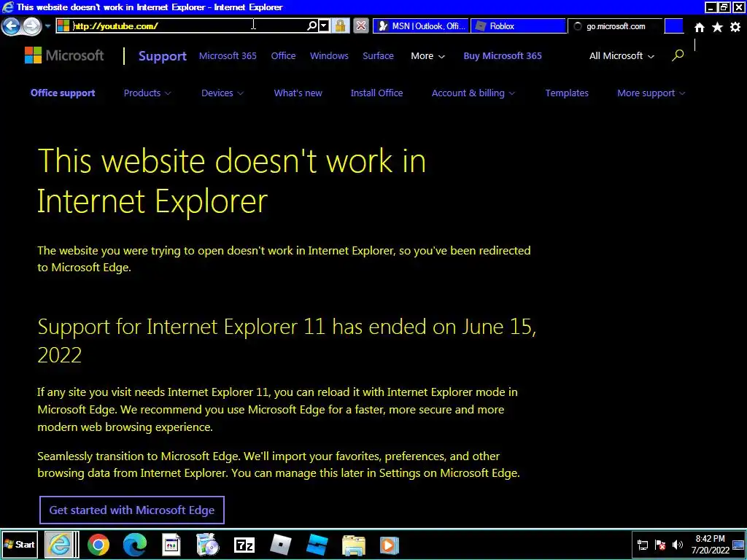Open 7-Zip from taskbar
747x560 pixels.
(x=244, y=545)
